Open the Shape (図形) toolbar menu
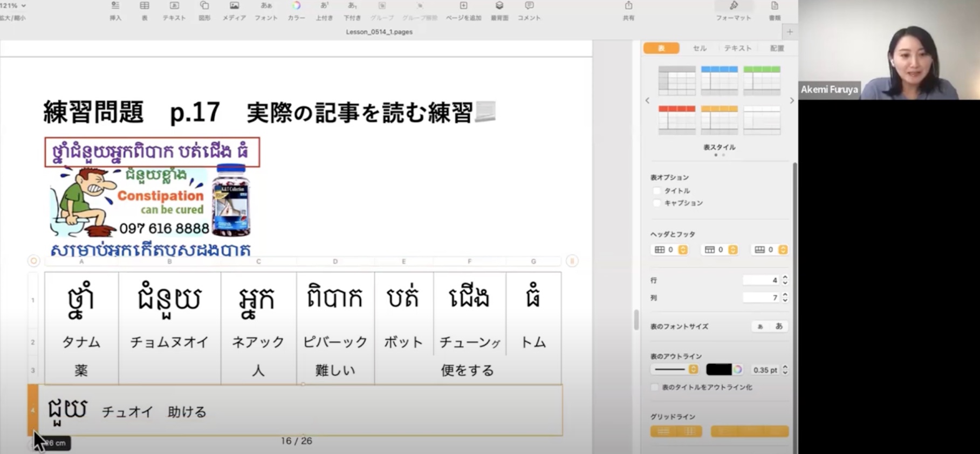The image size is (980, 454). 204,6
